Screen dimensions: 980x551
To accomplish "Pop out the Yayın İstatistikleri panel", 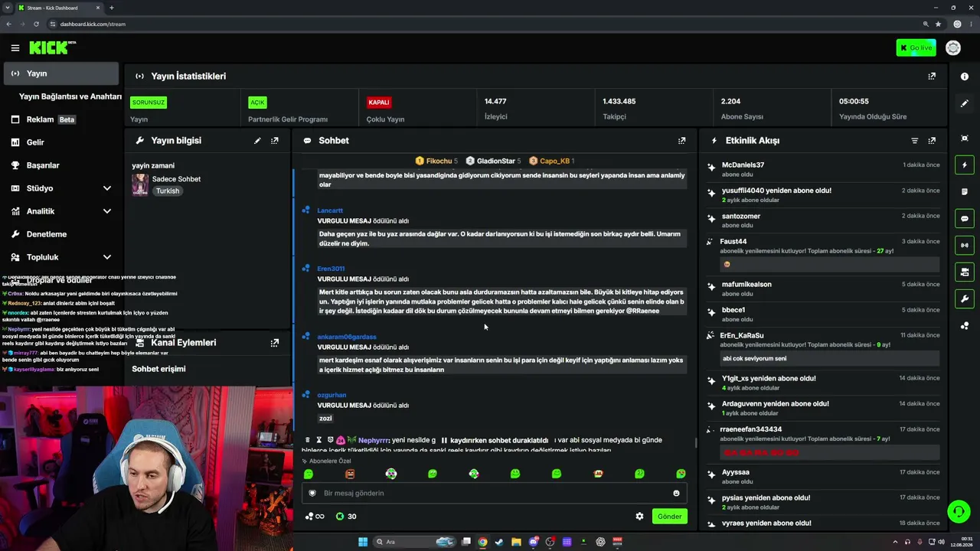I will [932, 77].
